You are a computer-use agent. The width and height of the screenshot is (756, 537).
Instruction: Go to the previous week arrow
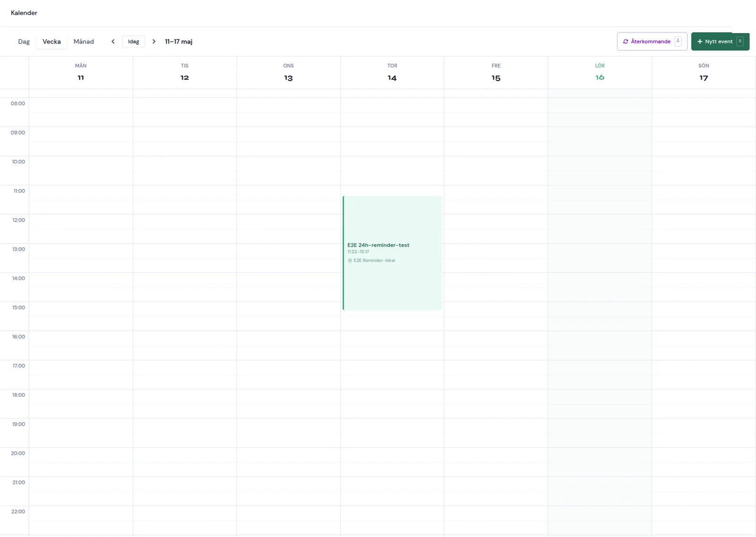click(113, 42)
